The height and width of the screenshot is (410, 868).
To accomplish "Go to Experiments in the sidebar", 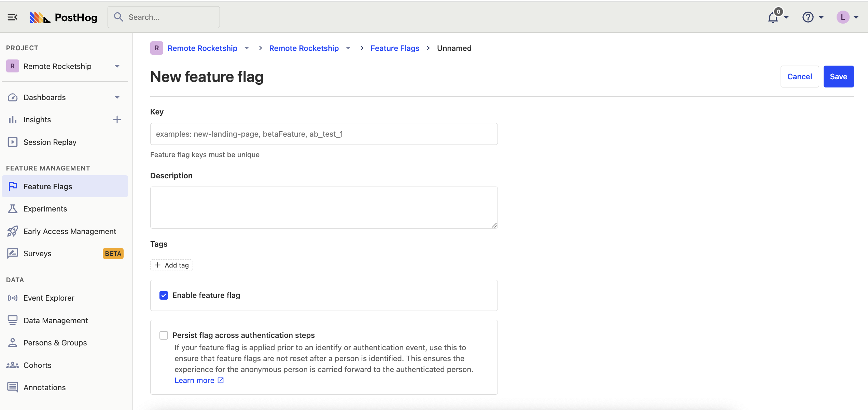I will [x=45, y=209].
